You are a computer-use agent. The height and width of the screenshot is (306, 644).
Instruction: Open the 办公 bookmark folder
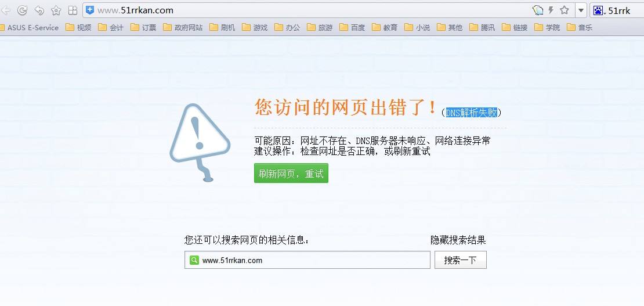[287, 27]
